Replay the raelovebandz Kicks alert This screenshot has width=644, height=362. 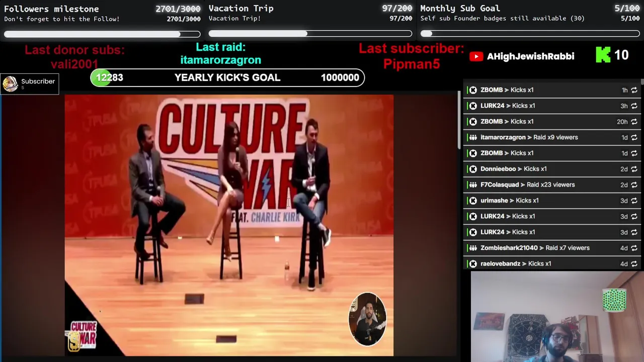[634, 263]
